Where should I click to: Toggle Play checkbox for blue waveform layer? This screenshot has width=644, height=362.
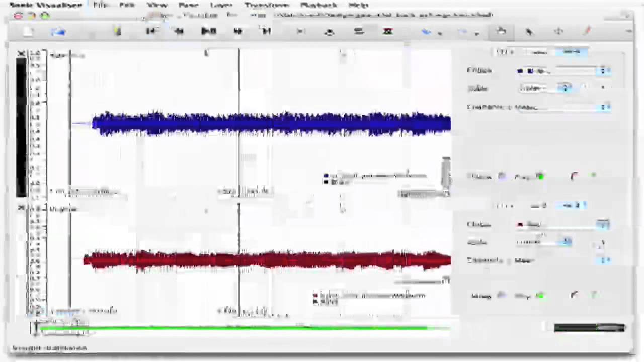tap(540, 176)
